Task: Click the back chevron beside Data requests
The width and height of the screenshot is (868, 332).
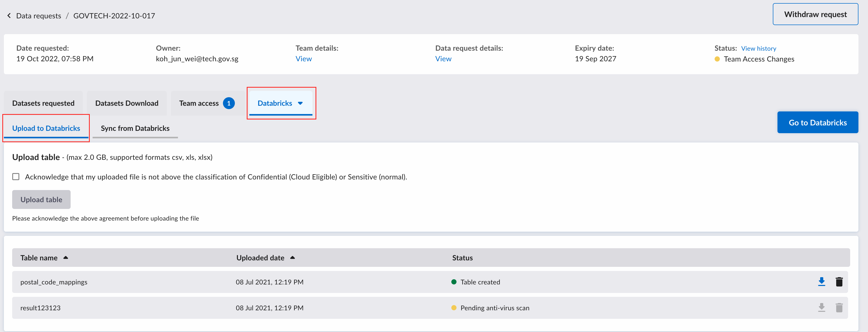Action: point(9,16)
